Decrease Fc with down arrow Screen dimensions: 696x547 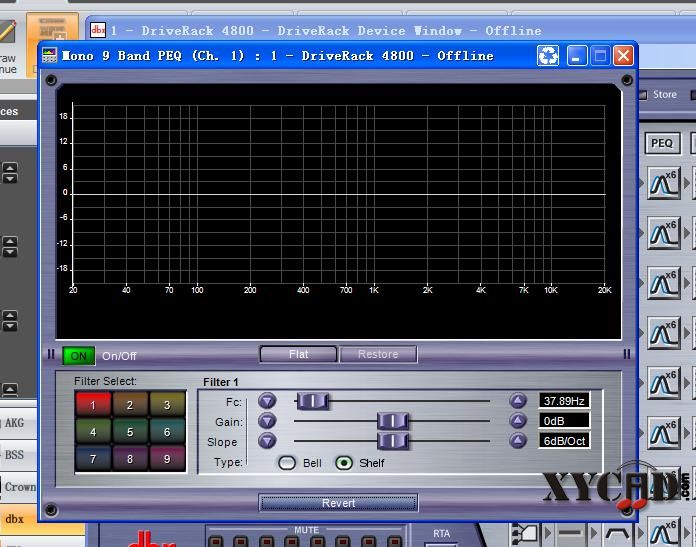point(267,401)
